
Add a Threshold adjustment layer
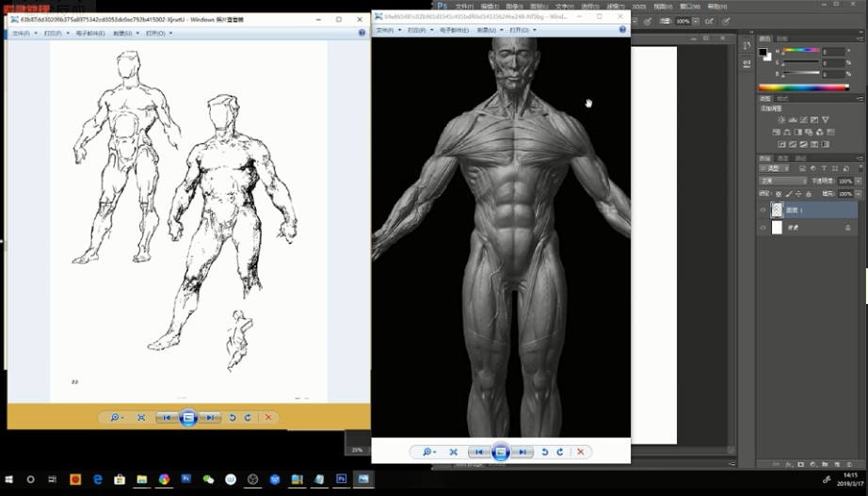[803, 145]
